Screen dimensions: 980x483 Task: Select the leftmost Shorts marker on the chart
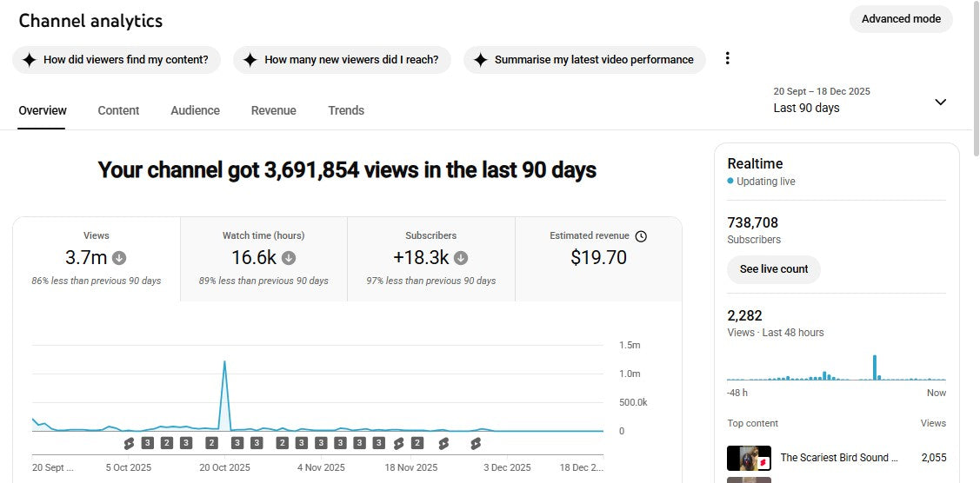(x=130, y=443)
